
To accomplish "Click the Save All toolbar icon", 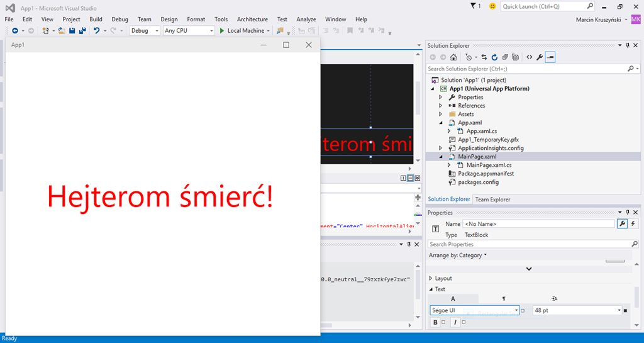I will (82, 31).
